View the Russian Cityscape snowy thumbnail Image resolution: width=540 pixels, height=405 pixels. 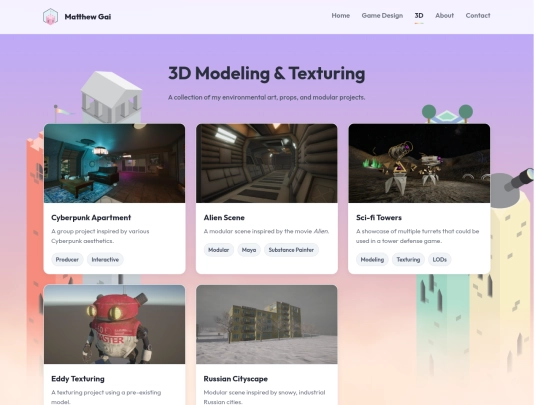(x=267, y=324)
